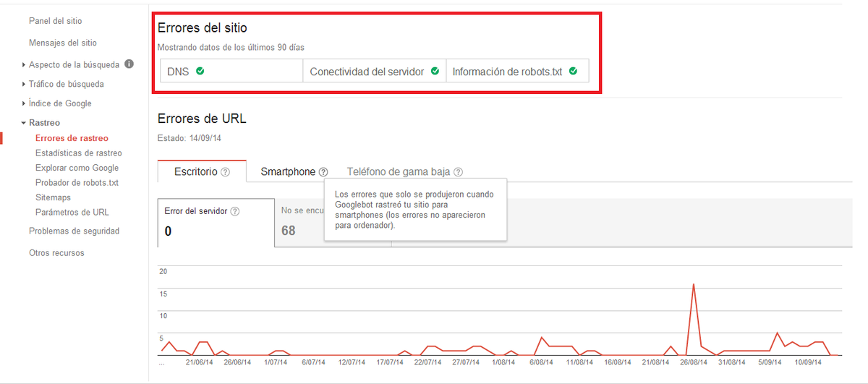Click green checkmark beside Conectividad del servidor
868x384 pixels.
(x=435, y=72)
